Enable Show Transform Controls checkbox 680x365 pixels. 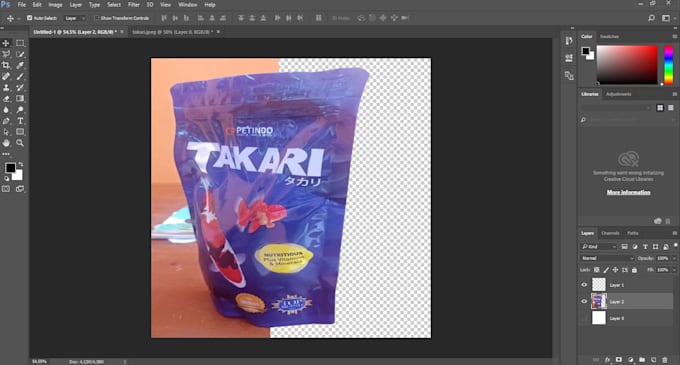click(97, 18)
